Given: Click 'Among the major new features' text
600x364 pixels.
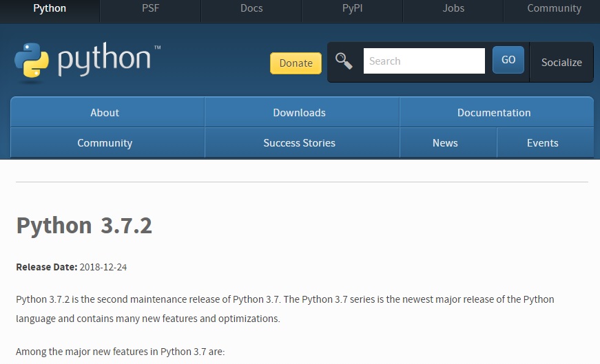Looking at the screenshot, I should [x=120, y=352].
